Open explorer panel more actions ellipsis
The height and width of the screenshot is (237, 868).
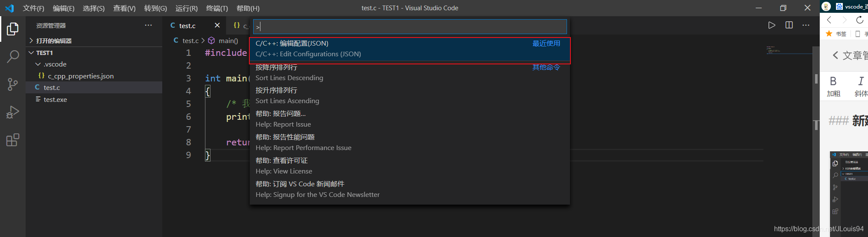tap(148, 25)
